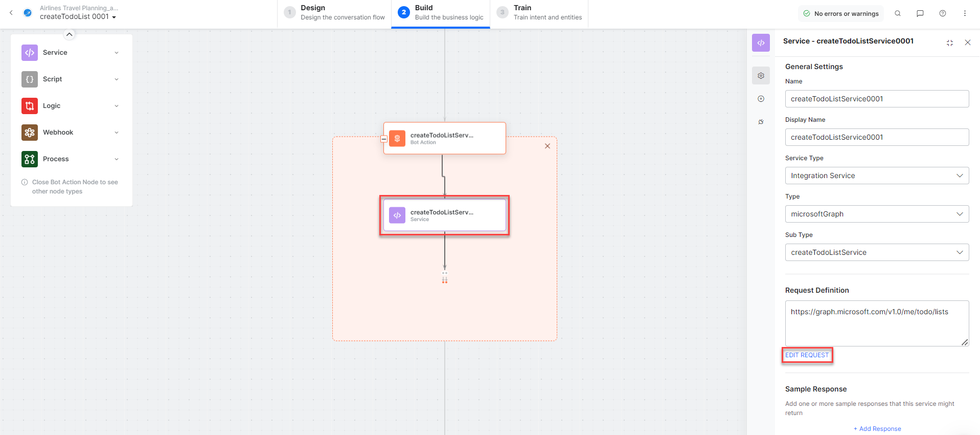This screenshot has width=980, height=435.
Task: Collapse the Bot Action node with minus toggle
Action: coord(384,139)
